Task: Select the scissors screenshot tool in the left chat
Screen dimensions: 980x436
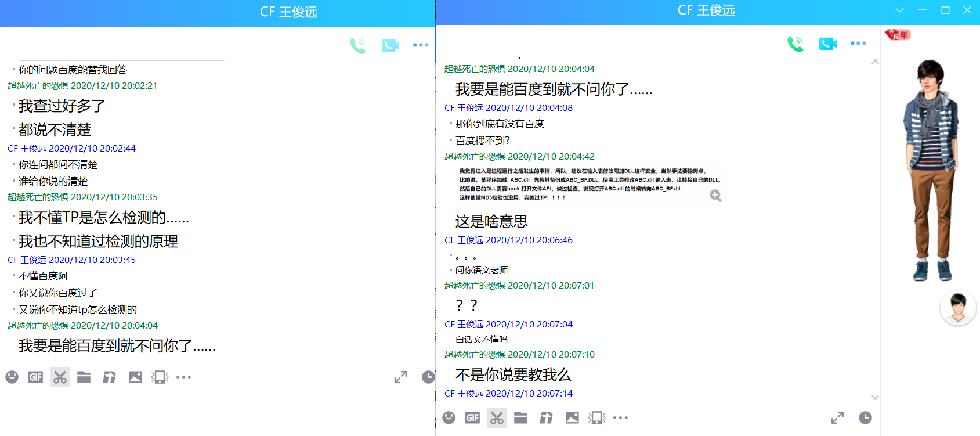Action: pyautogui.click(x=60, y=377)
